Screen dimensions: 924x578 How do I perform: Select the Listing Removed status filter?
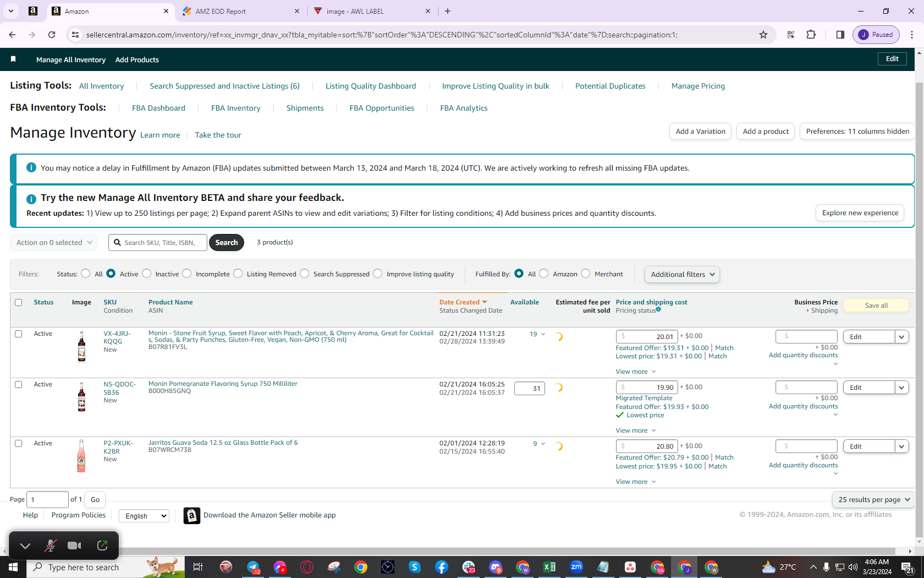point(238,274)
